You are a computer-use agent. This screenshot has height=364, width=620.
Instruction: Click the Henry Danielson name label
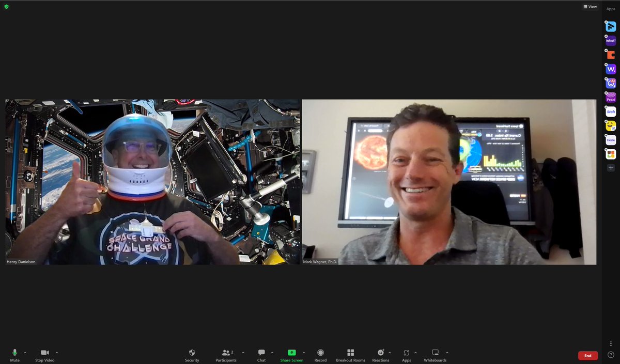click(20, 262)
